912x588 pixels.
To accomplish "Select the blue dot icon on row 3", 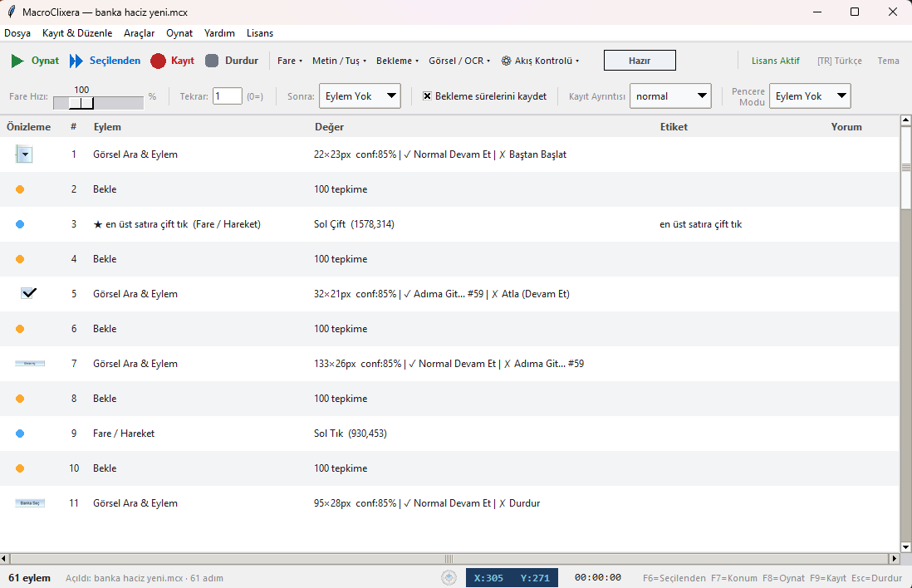I will click(20, 224).
